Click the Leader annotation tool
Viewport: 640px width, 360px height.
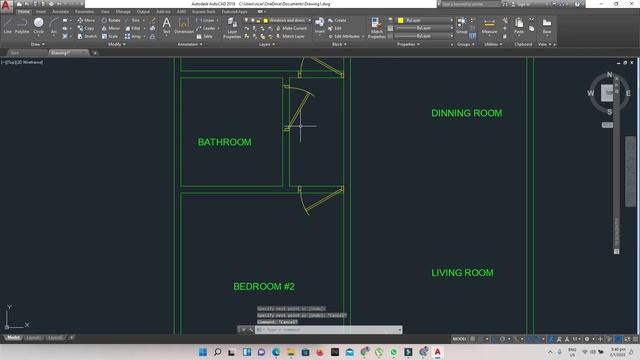(206, 28)
